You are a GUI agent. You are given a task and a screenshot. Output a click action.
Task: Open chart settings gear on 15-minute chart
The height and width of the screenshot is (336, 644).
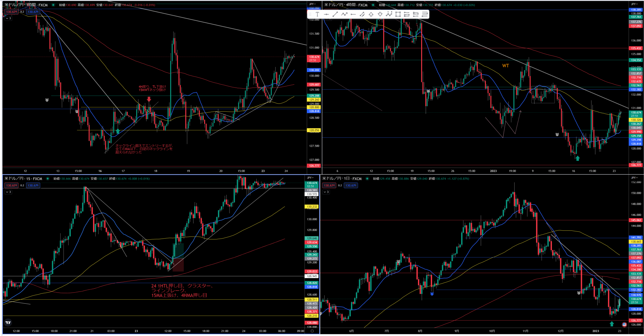312,331
